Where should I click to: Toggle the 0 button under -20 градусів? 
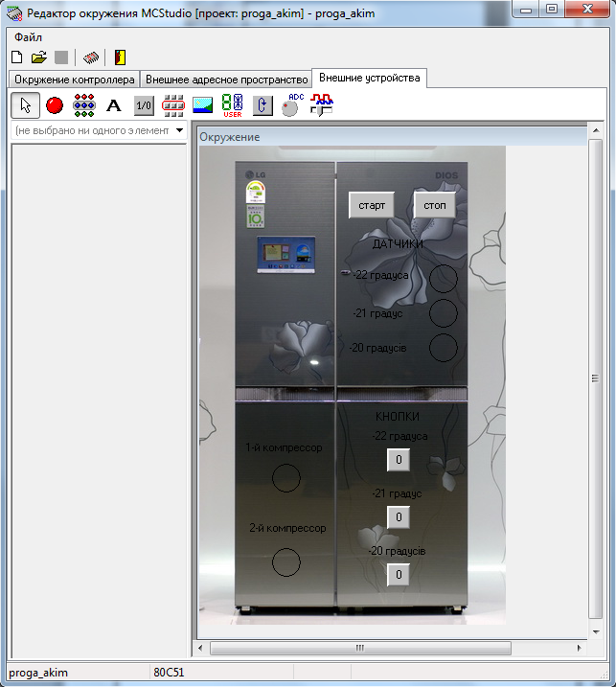[x=399, y=574]
